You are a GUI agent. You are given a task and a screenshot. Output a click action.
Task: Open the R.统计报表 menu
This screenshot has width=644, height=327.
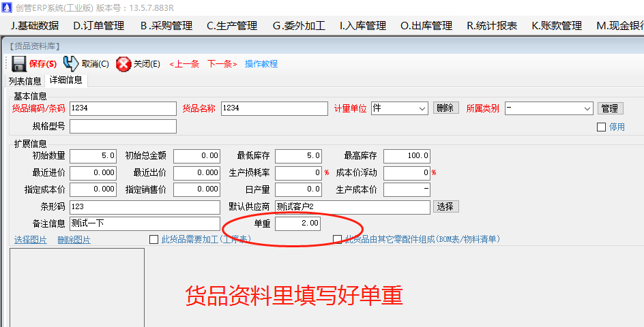click(492, 26)
